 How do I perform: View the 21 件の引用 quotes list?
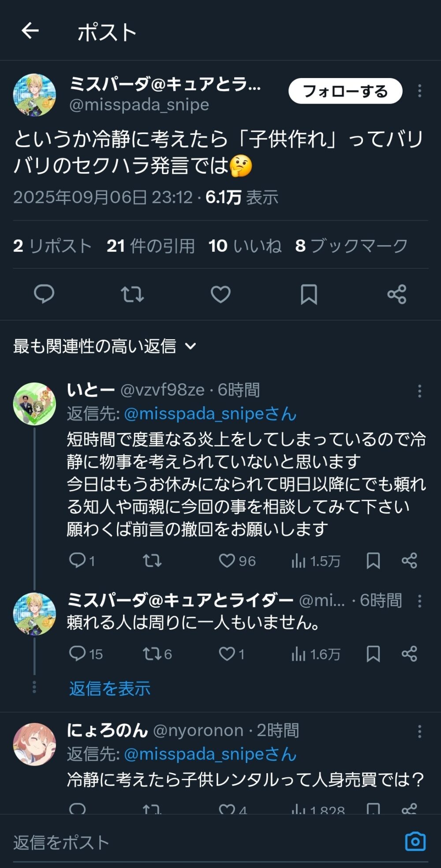(x=150, y=246)
